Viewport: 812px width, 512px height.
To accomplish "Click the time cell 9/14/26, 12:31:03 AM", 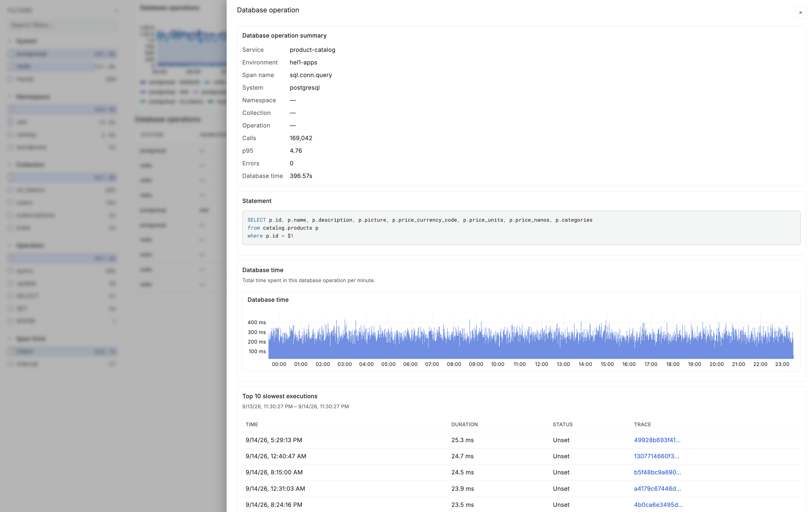I will click(275, 488).
